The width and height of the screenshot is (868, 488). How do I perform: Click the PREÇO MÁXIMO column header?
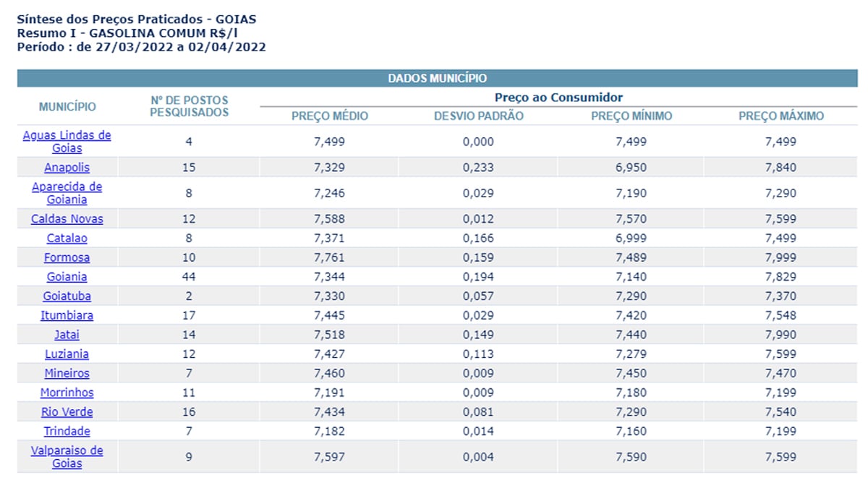pos(780,116)
